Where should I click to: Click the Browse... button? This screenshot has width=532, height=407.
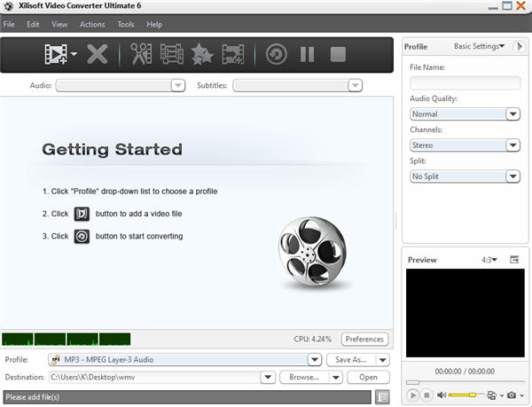[x=304, y=377]
